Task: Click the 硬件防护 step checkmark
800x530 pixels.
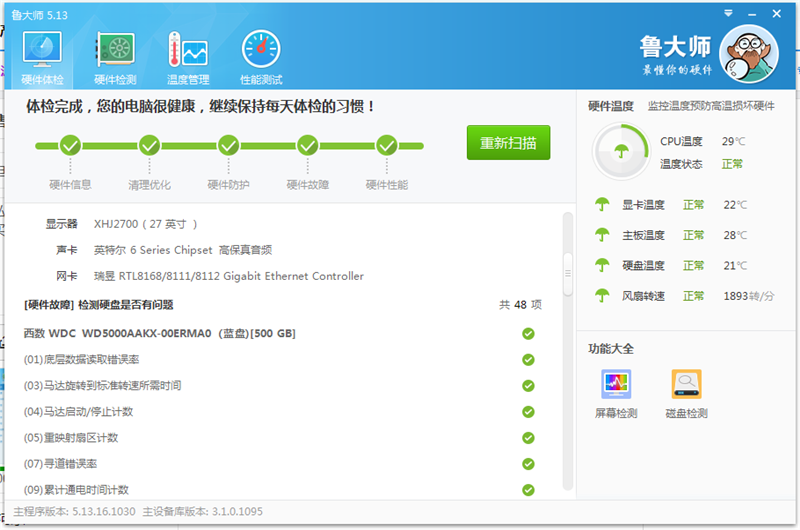Action: (229, 146)
